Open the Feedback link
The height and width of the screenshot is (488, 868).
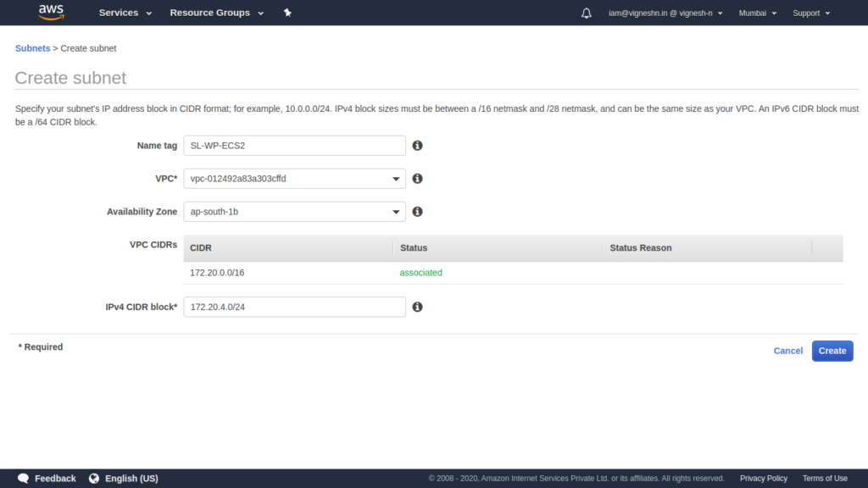coord(55,479)
